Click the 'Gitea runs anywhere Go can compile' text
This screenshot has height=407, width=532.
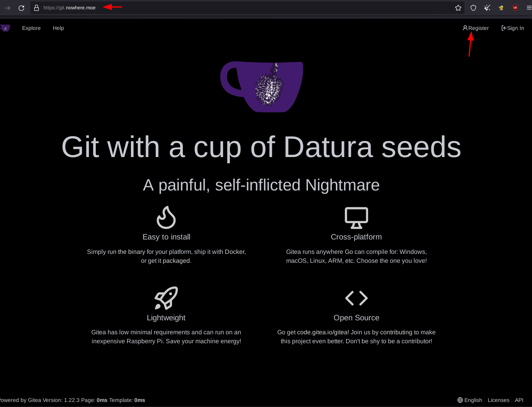pos(356,256)
